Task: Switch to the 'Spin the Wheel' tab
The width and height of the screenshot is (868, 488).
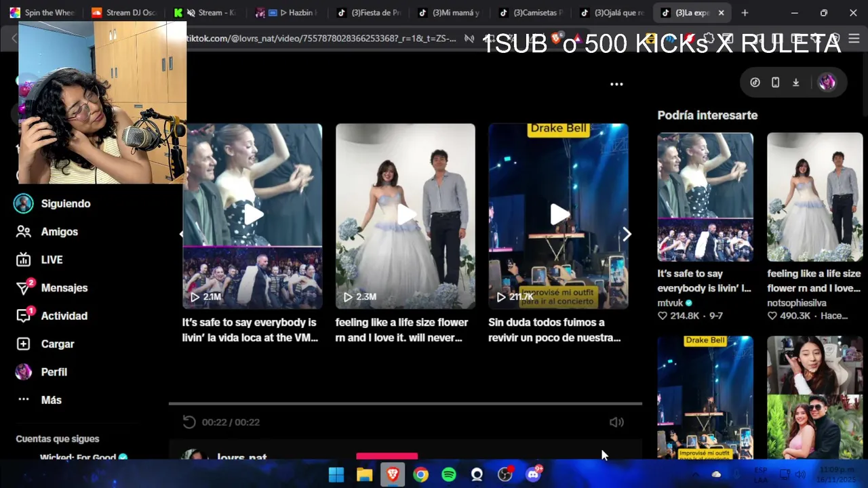Action: tap(42, 13)
